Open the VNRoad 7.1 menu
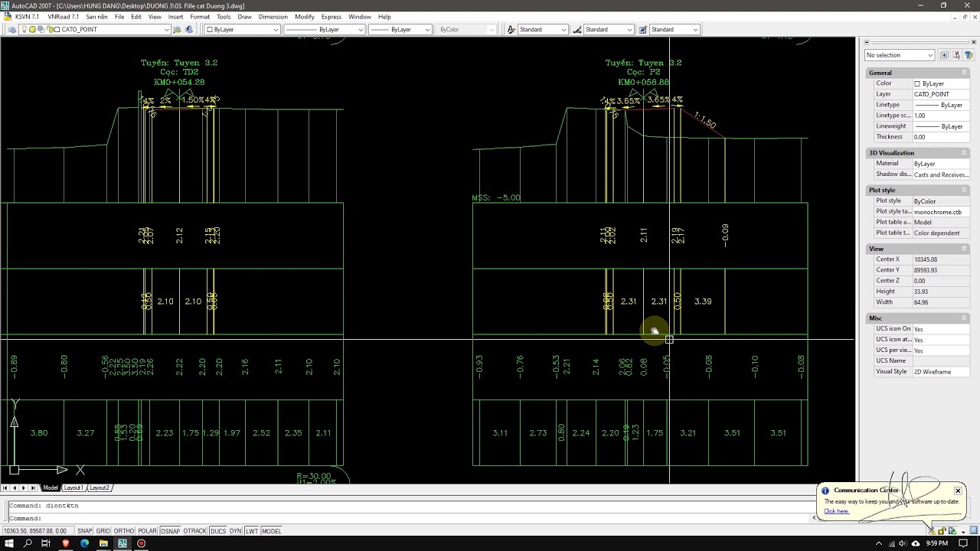 tap(63, 17)
